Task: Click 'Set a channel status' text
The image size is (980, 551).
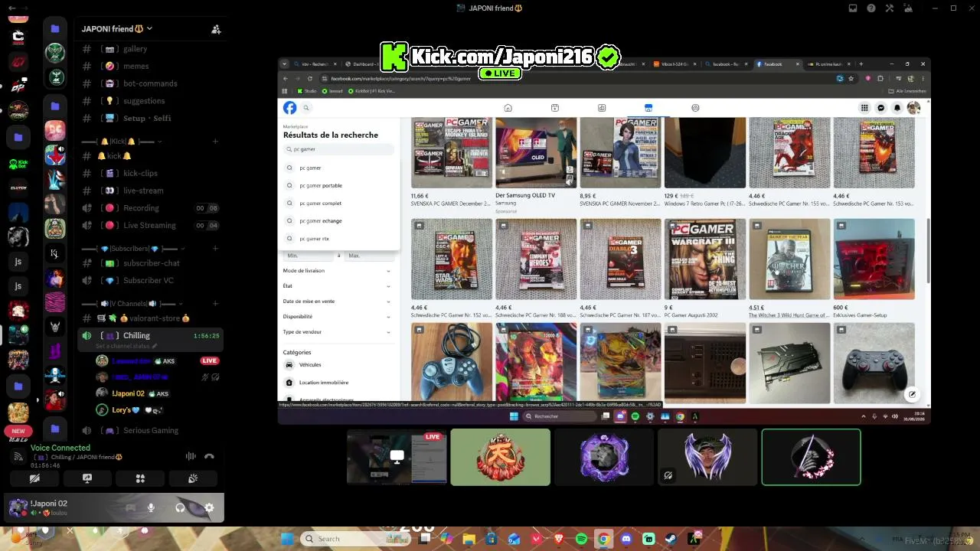Action: (x=122, y=347)
